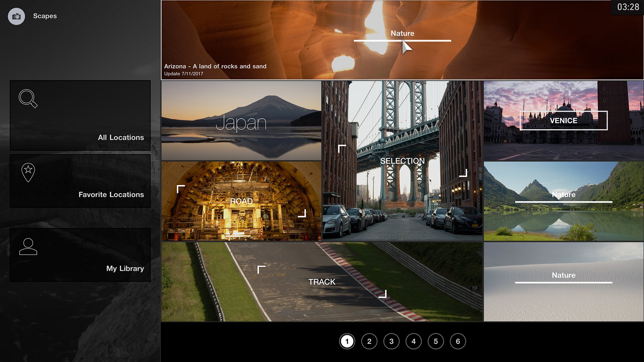
Task: Open the ROAD tunnel location
Action: click(x=241, y=201)
